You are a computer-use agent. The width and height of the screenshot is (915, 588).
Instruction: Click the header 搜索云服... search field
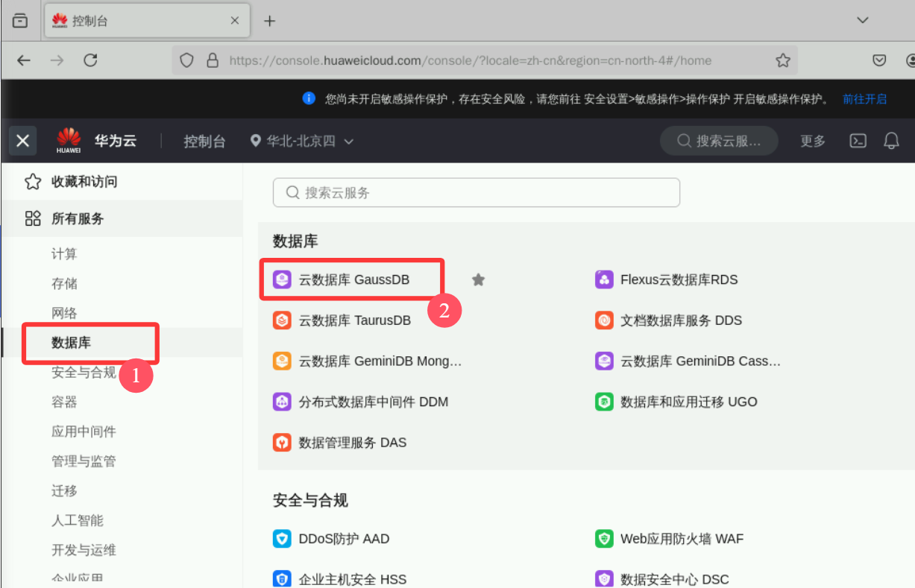(719, 141)
